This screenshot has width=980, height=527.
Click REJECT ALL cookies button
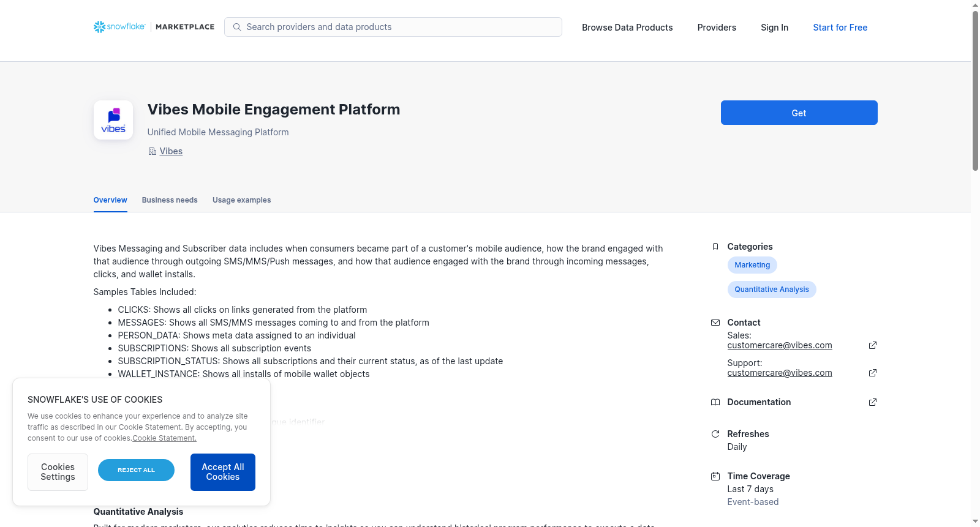136,470
